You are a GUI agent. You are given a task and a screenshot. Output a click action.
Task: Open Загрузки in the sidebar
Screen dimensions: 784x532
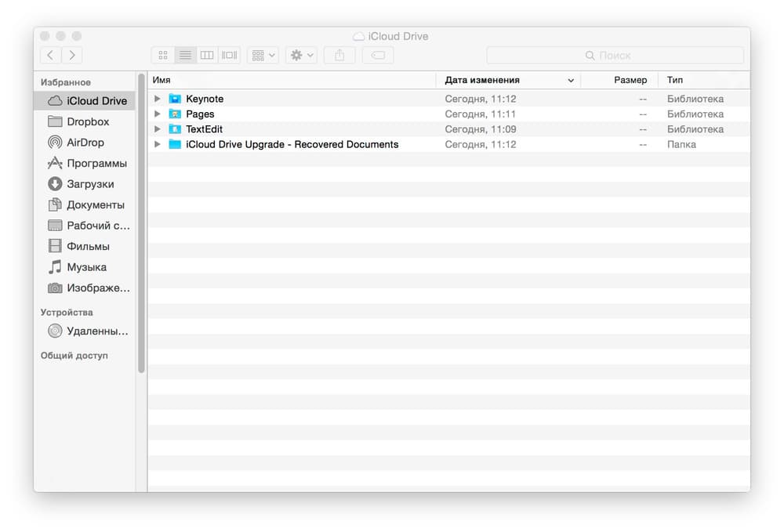(x=85, y=184)
